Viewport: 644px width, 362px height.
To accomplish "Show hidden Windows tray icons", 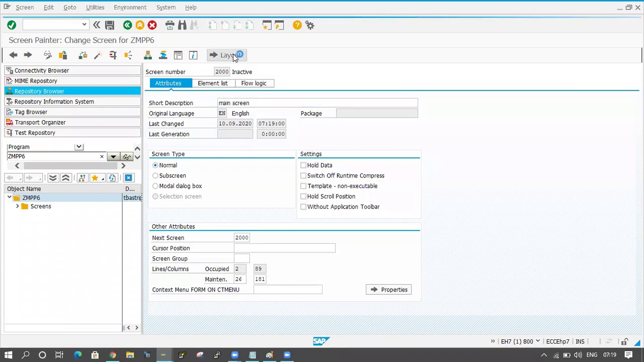I will 544,355.
